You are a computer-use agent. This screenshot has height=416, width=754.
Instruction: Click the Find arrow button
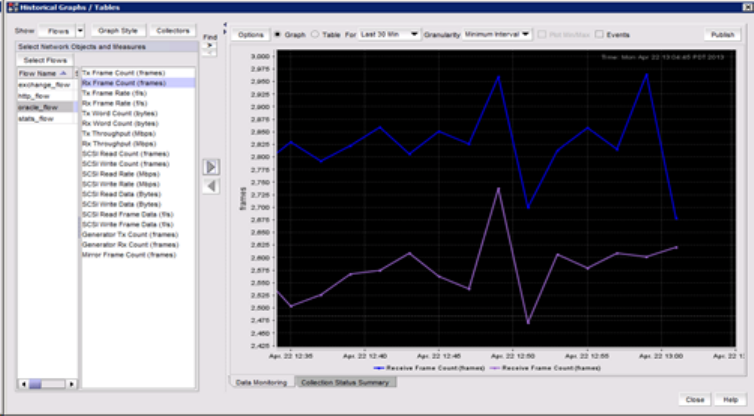click(x=210, y=46)
